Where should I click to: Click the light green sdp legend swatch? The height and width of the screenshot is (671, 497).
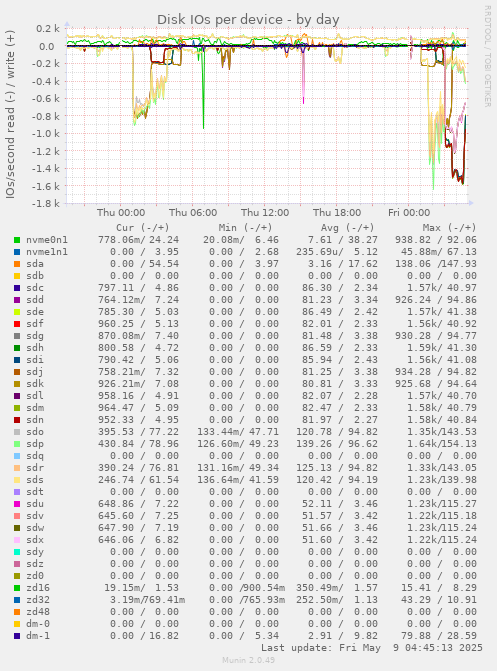point(17,444)
